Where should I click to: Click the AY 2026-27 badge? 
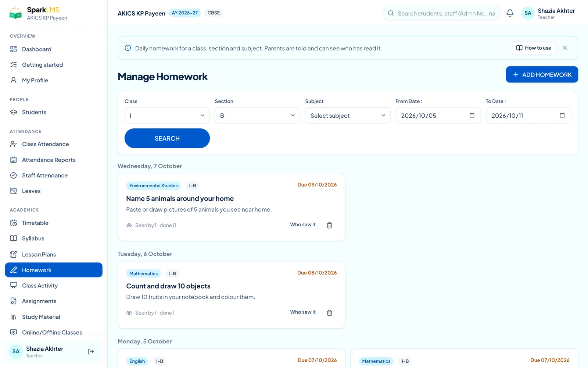[x=185, y=13]
